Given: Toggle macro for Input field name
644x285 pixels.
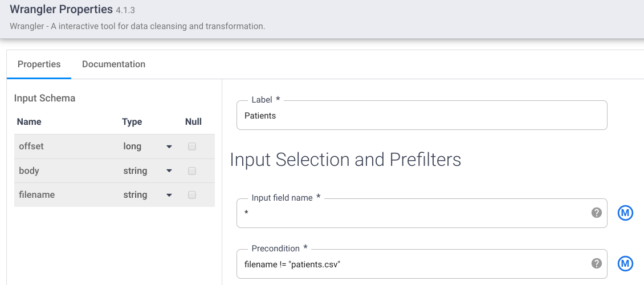Looking at the screenshot, I should pos(625,213).
